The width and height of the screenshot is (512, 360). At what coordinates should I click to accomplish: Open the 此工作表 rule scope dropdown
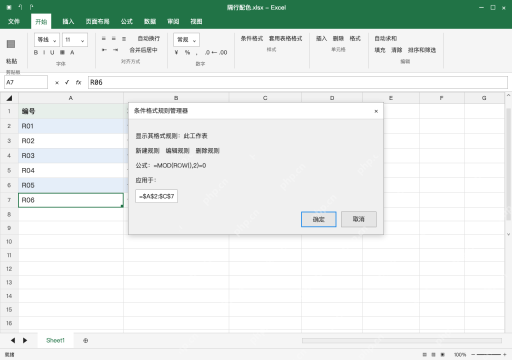(x=195, y=136)
